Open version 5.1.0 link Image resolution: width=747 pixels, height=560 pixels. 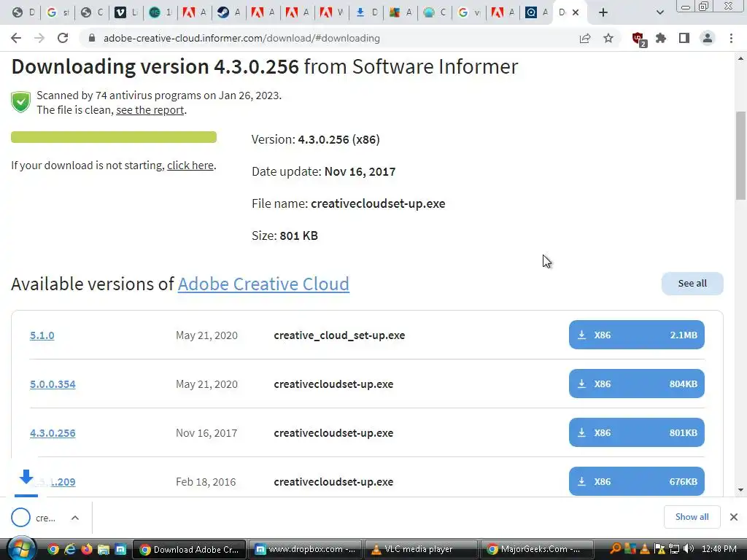(x=42, y=335)
